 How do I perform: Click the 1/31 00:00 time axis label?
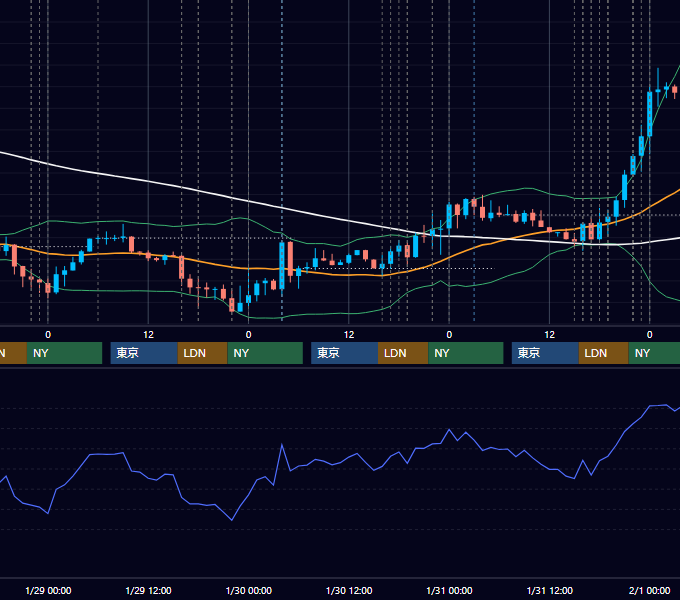point(449,590)
